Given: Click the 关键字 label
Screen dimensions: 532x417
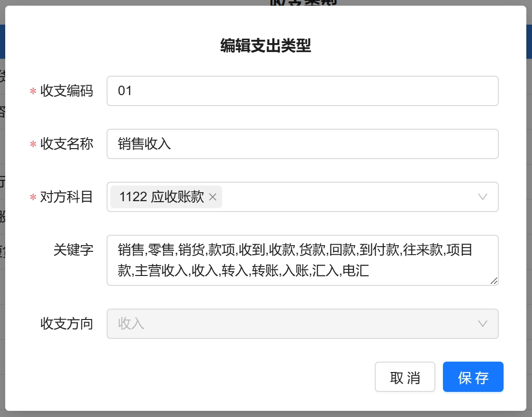Looking at the screenshot, I should click(73, 250).
